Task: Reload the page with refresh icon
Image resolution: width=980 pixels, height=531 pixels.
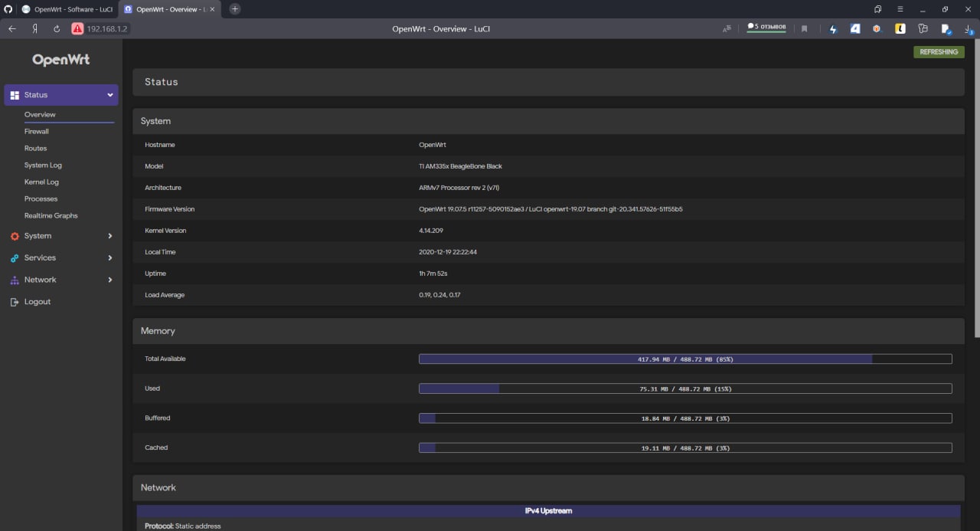Action: click(x=57, y=28)
